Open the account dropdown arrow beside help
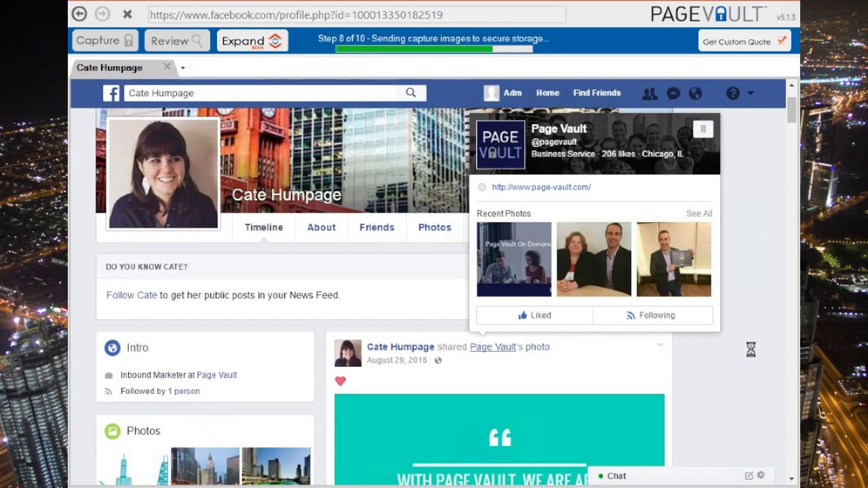The image size is (868, 488). 751,94
